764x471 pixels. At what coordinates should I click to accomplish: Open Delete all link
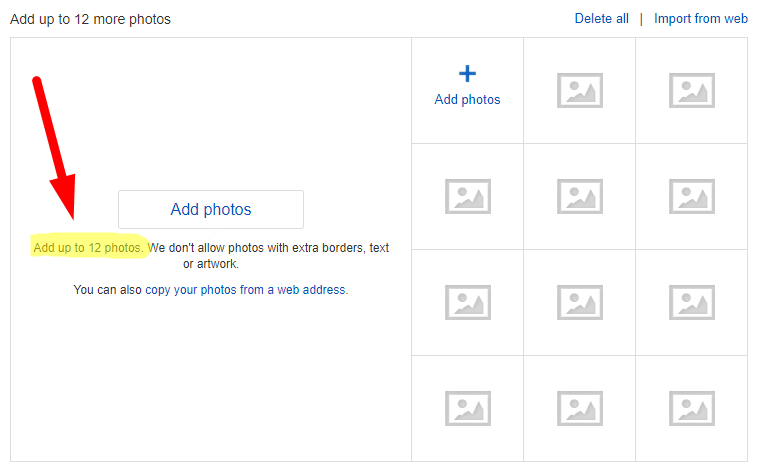pos(601,19)
